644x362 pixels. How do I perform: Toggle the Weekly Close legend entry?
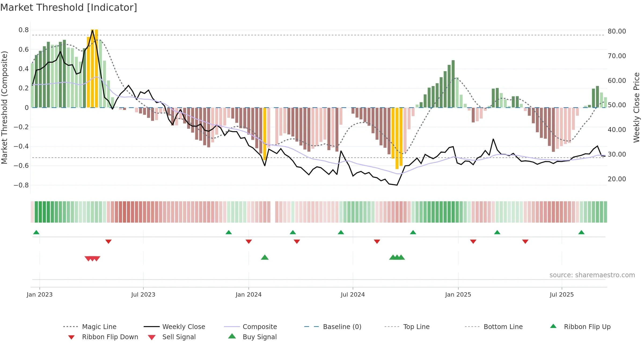click(174, 327)
